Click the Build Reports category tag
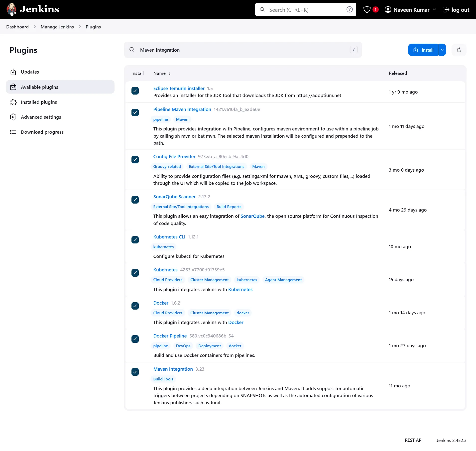This screenshot has width=476, height=451. click(229, 207)
